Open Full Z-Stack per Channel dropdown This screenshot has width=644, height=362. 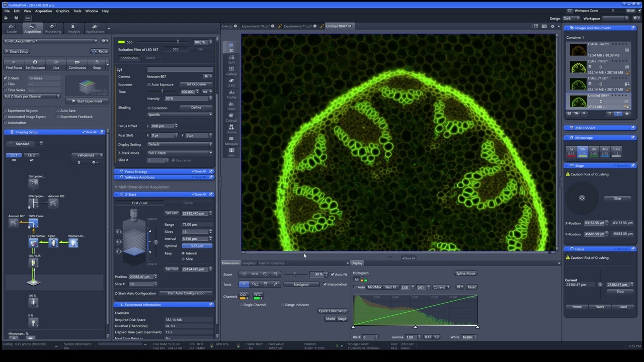(x=32, y=96)
